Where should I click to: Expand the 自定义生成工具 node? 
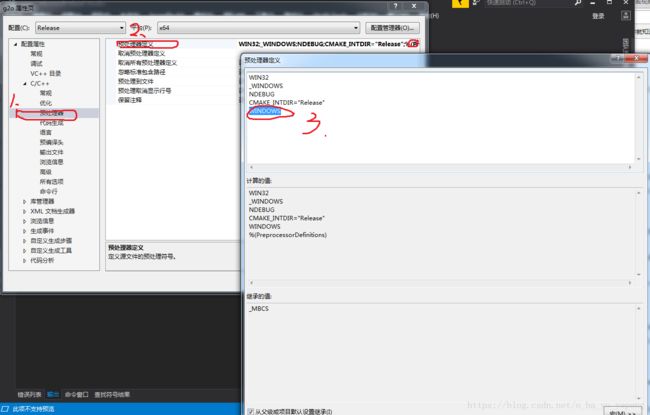[x=25, y=251]
